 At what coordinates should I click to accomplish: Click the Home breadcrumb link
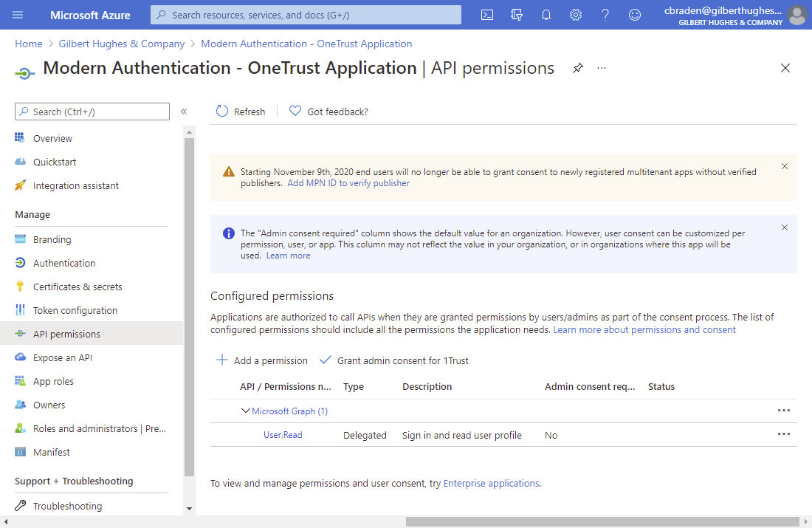coord(29,44)
